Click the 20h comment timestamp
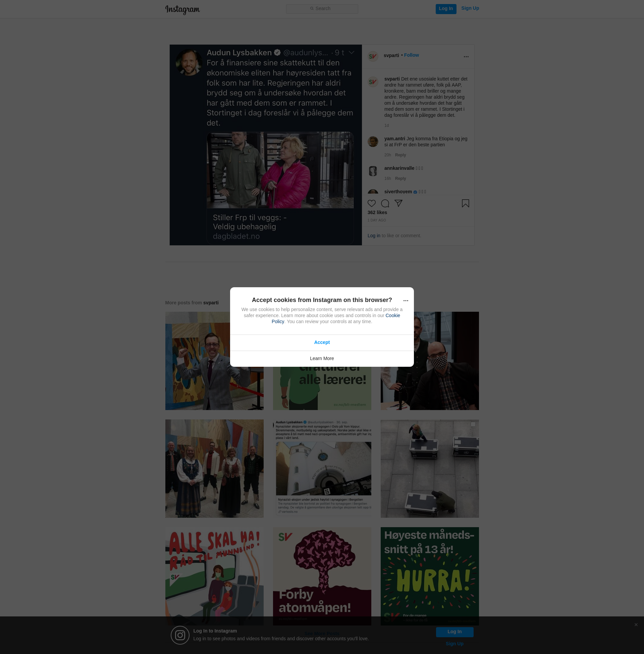Image resolution: width=644 pixels, height=654 pixels. point(387,155)
